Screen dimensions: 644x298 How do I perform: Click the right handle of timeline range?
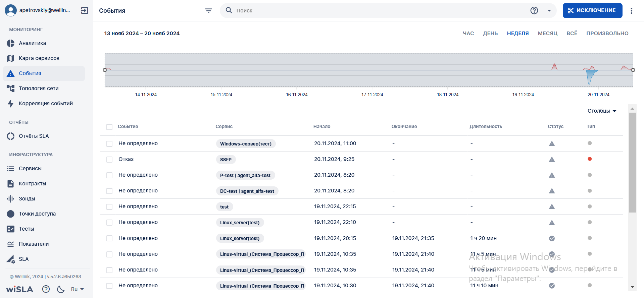point(633,70)
